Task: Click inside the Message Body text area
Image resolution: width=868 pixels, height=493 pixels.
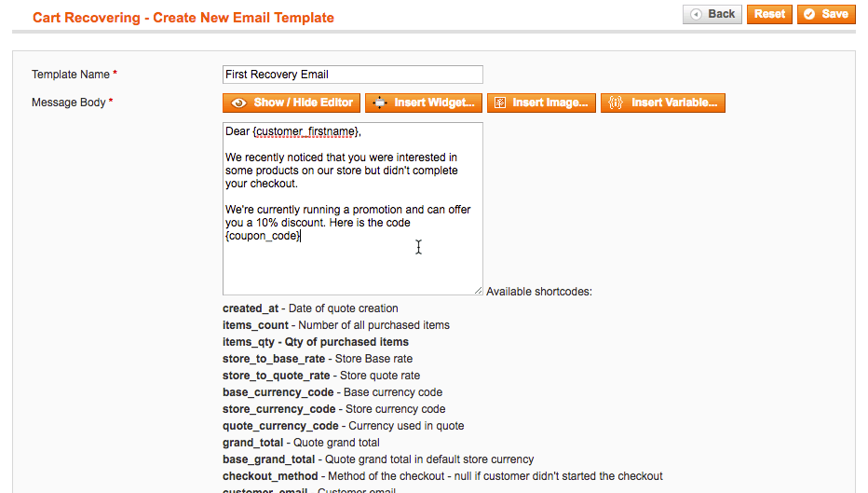Action: [352, 266]
